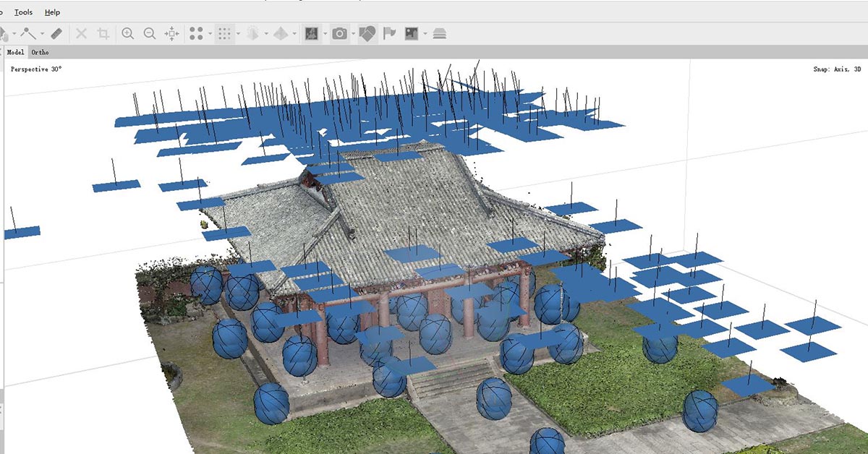
Task: Toggle camera placement visibility in viewport
Action: pyautogui.click(x=368, y=33)
